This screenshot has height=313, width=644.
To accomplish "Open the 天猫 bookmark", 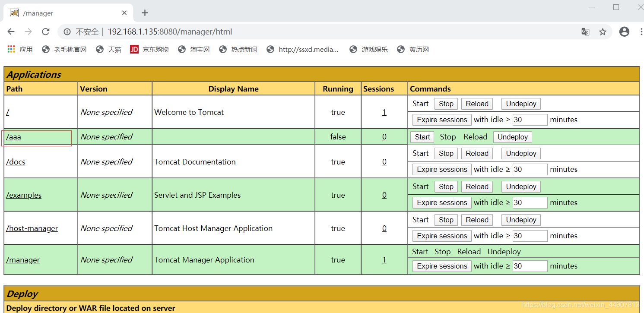I will pyautogui.click(x=108, y=49).
